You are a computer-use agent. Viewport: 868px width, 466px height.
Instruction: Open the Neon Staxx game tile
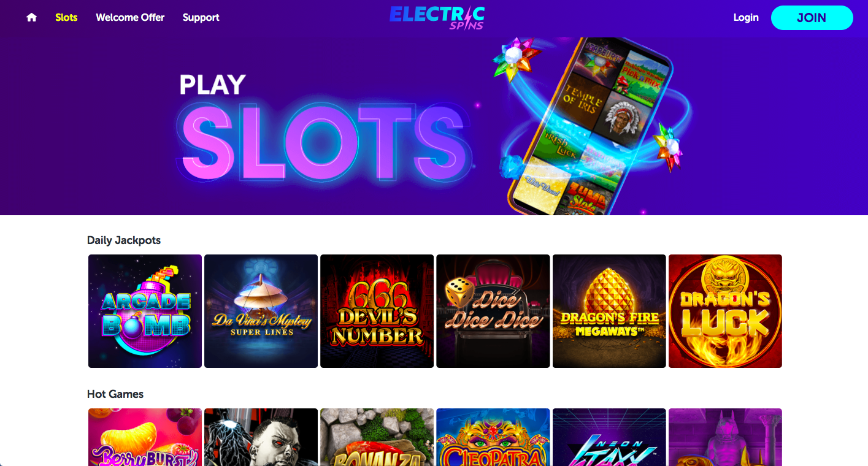click(x=609, y=437)
